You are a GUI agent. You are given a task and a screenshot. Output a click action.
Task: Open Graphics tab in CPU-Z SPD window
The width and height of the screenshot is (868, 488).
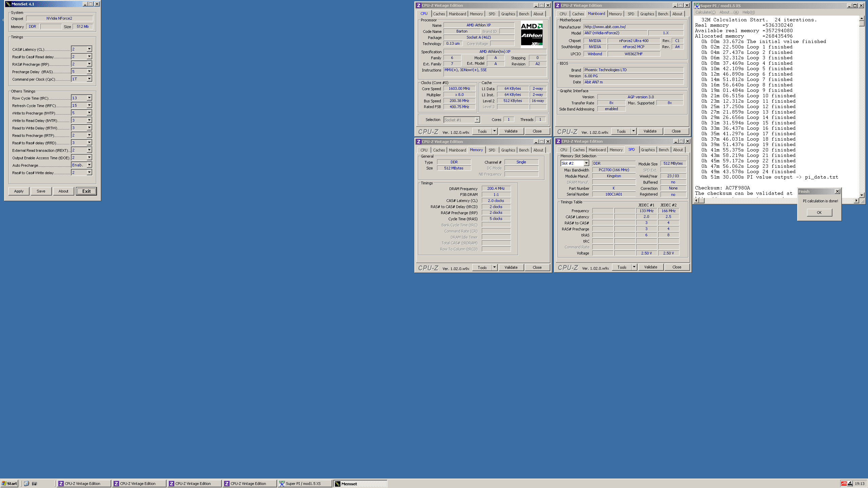[x=648, y=150]
